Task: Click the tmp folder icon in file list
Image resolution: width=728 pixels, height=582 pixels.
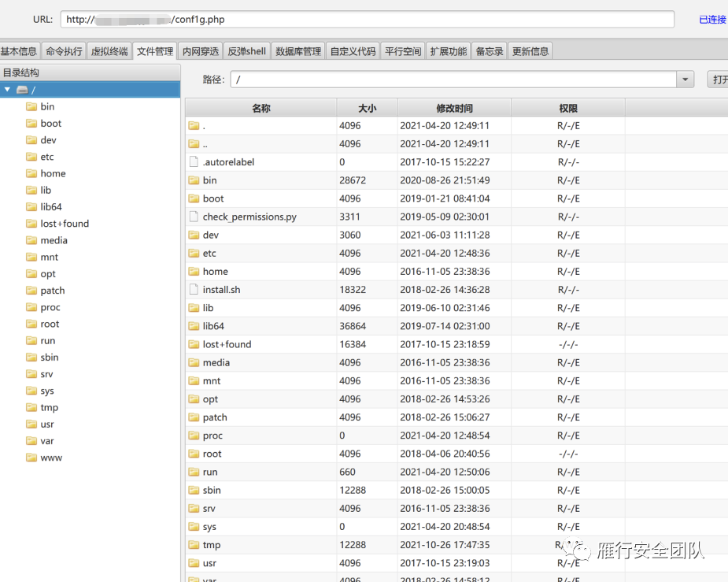Action: 194,545
